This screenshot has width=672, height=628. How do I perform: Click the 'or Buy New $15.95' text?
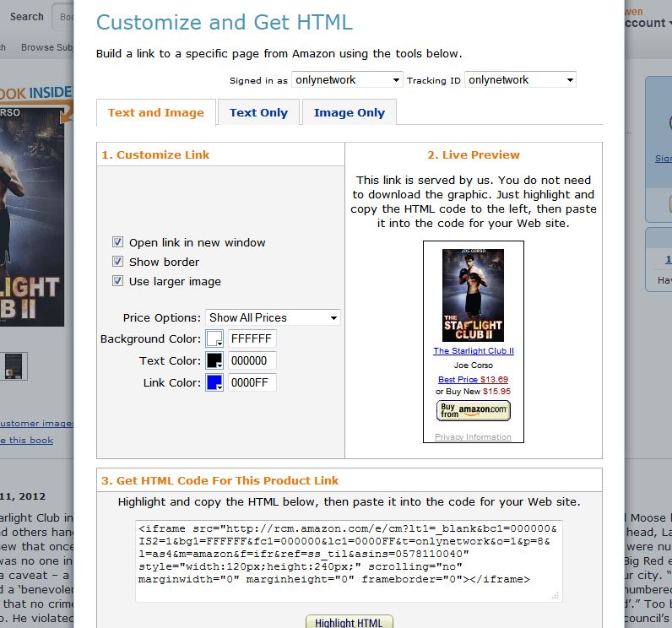pyautogui.click(x=473, y=392)
